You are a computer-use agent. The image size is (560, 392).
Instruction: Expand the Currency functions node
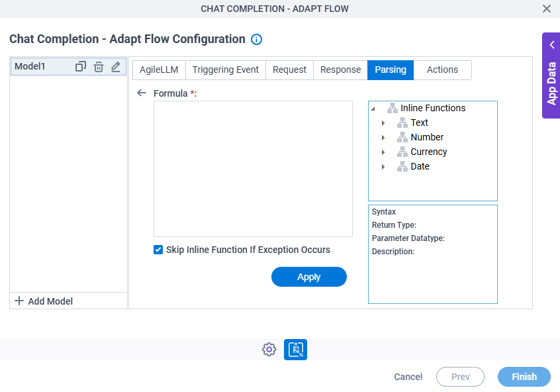(x=383, y=152)
